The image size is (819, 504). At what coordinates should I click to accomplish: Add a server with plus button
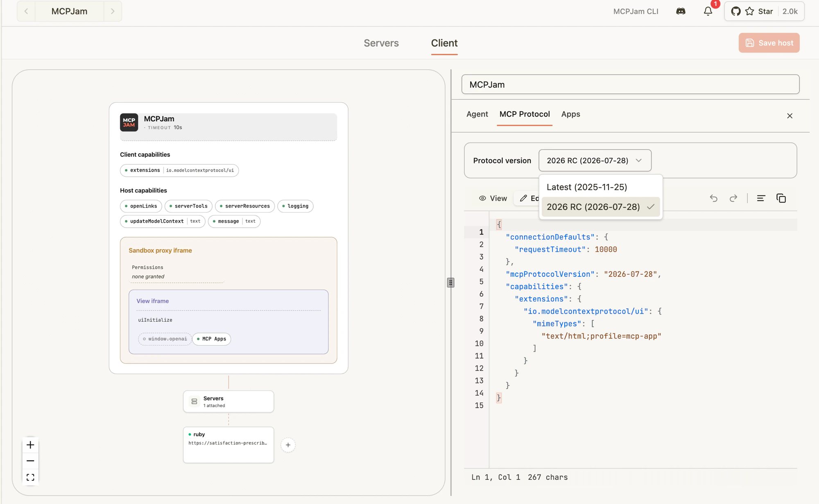(x=288, y=445)
